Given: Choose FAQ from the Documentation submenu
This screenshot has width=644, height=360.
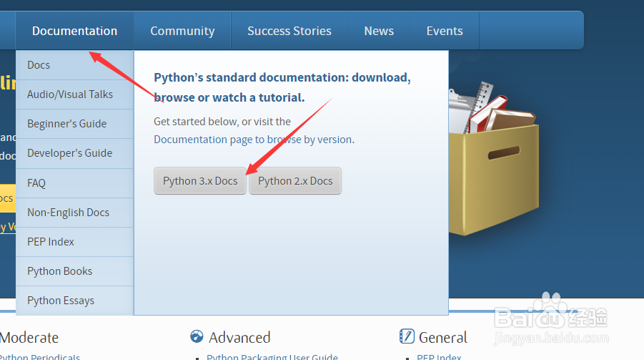Looking at the screenshot, I should click(x=36, y=183).
